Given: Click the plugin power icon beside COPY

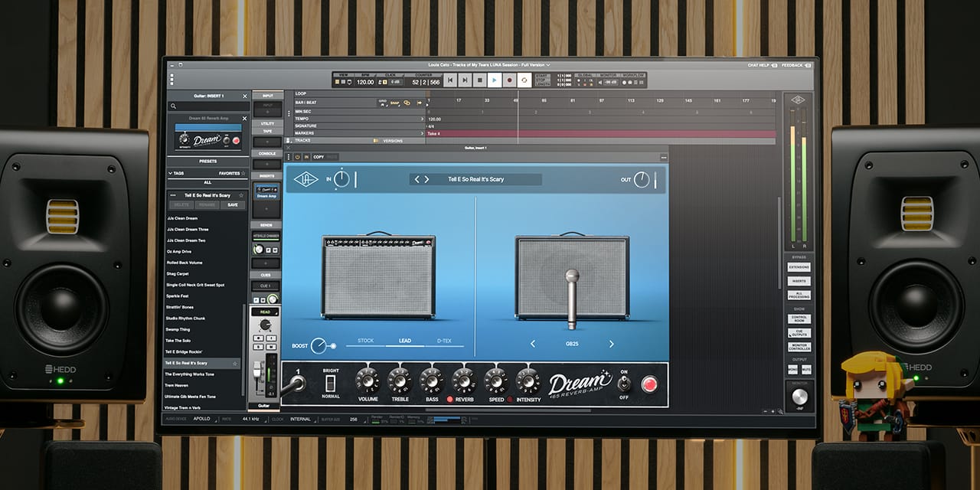Looking at the screenshot, I should [296, 157].
